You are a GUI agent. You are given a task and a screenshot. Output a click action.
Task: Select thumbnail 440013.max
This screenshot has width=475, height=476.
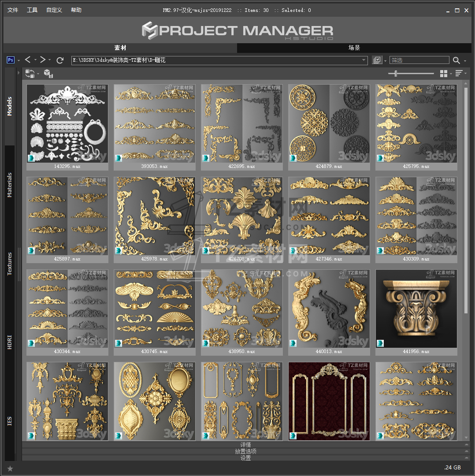(x=329, y=312)
